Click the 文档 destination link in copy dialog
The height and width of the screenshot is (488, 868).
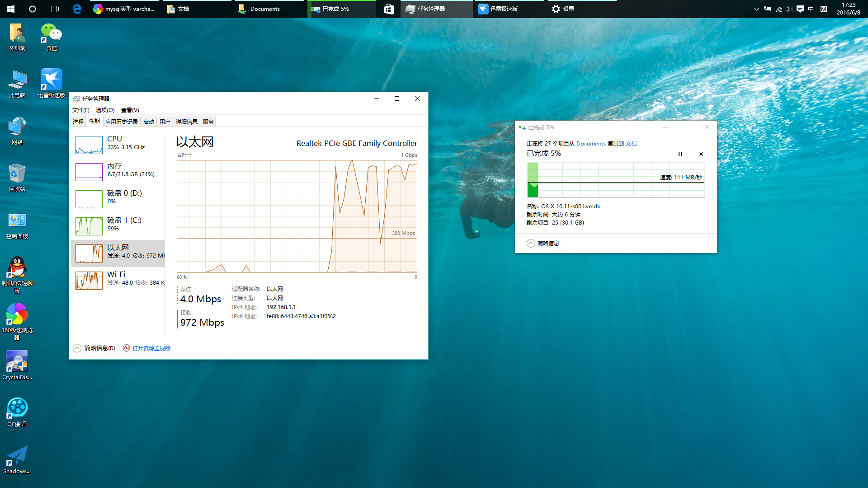click(631, 143)
